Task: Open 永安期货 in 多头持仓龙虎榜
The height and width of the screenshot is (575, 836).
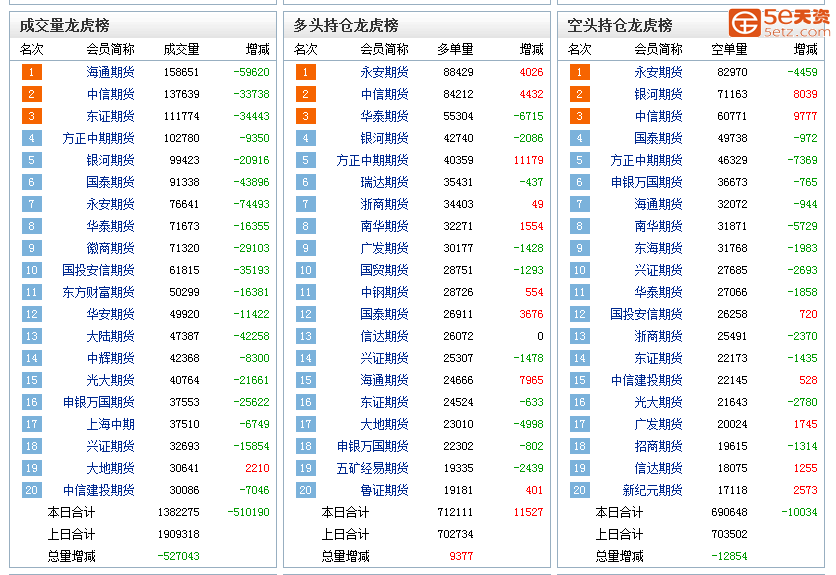Action: click(384, 72)
